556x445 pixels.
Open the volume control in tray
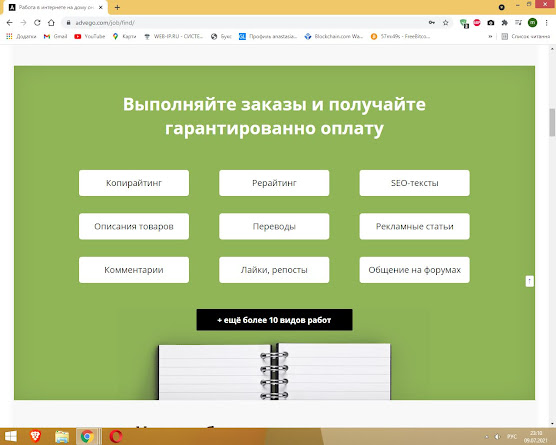[497, 436]
